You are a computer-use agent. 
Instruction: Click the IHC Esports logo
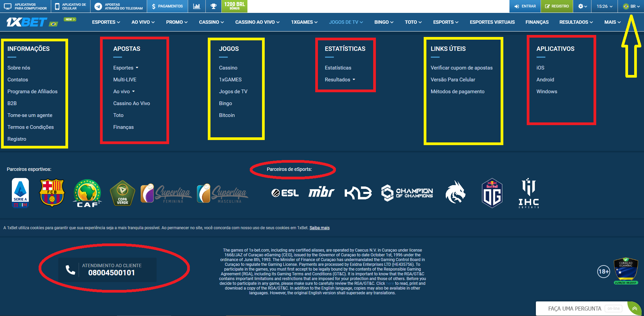point(528,193)
